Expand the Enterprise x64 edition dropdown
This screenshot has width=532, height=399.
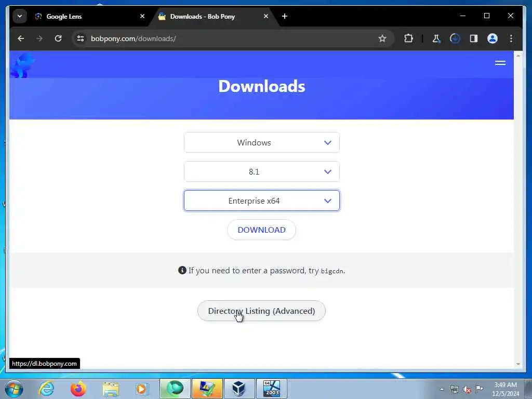262,201
